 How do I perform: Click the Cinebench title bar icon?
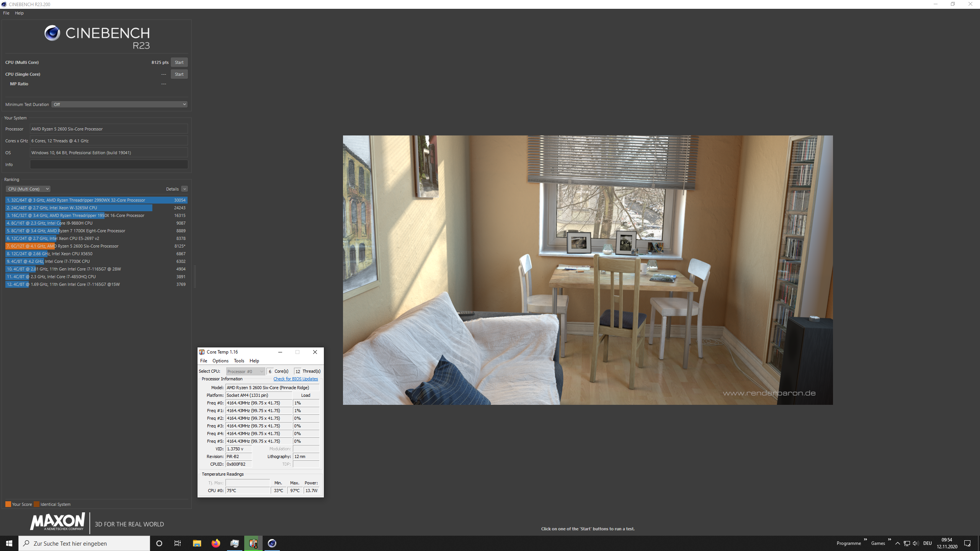point(4,4)
